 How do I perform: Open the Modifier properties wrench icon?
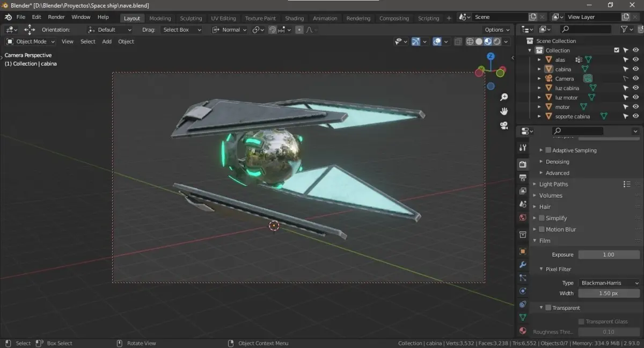point(523,264)
